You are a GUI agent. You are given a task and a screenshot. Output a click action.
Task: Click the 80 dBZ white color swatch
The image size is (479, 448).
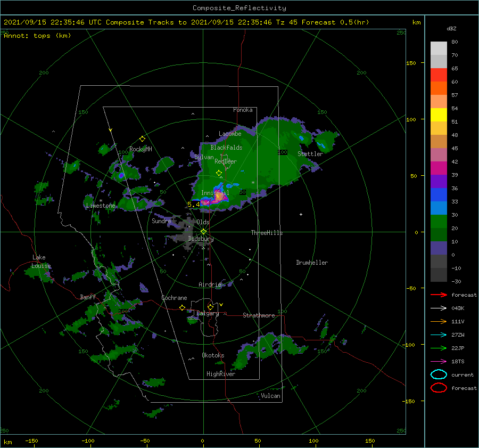coord(439,48)
